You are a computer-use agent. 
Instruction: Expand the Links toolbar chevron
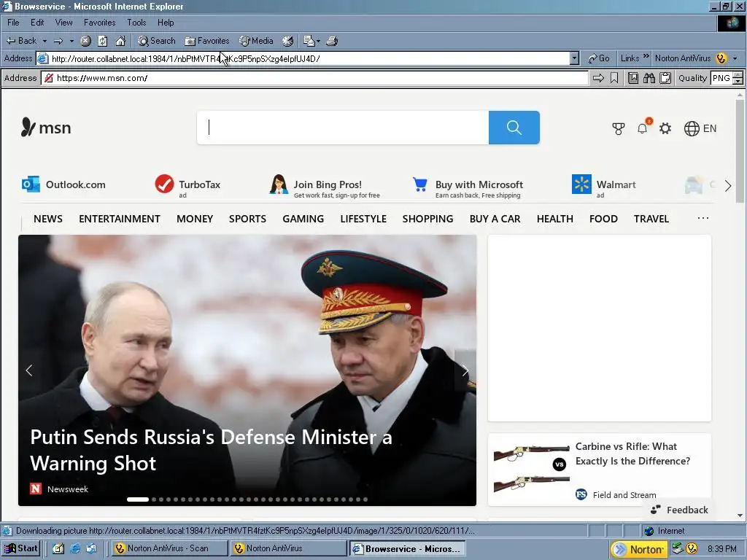[x=646, y=57]
